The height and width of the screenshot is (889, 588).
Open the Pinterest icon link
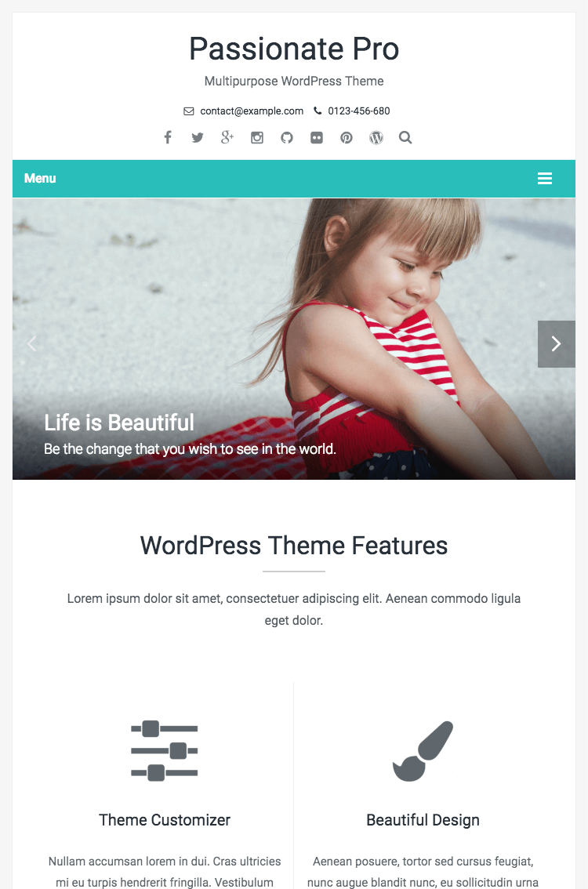347,138
